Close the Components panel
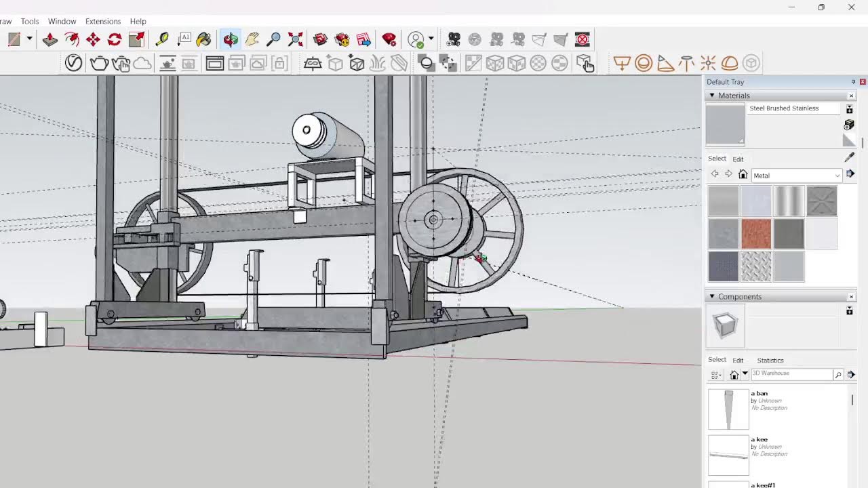The width and height of the screenshot is (868, 488). point(851,297)
